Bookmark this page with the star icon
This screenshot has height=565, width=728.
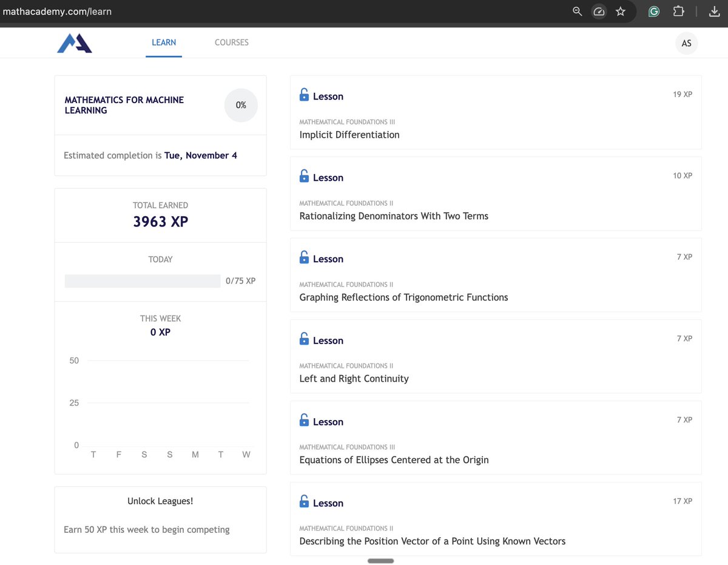[621, 12]
